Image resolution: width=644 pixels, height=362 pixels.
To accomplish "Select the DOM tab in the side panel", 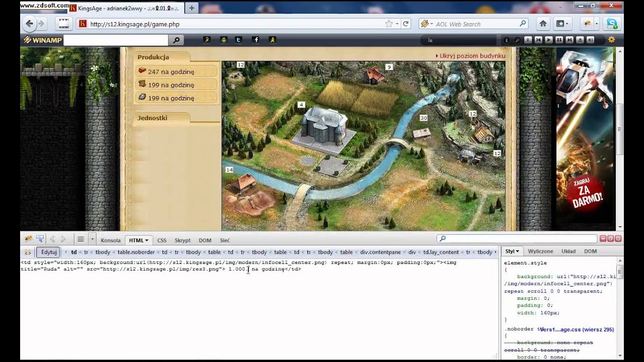I will 590,251.
